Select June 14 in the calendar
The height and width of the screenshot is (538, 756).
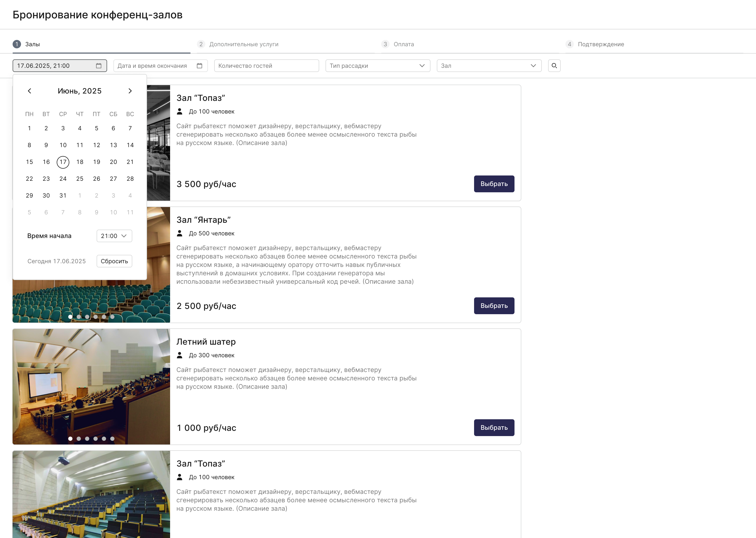point(130,145)
